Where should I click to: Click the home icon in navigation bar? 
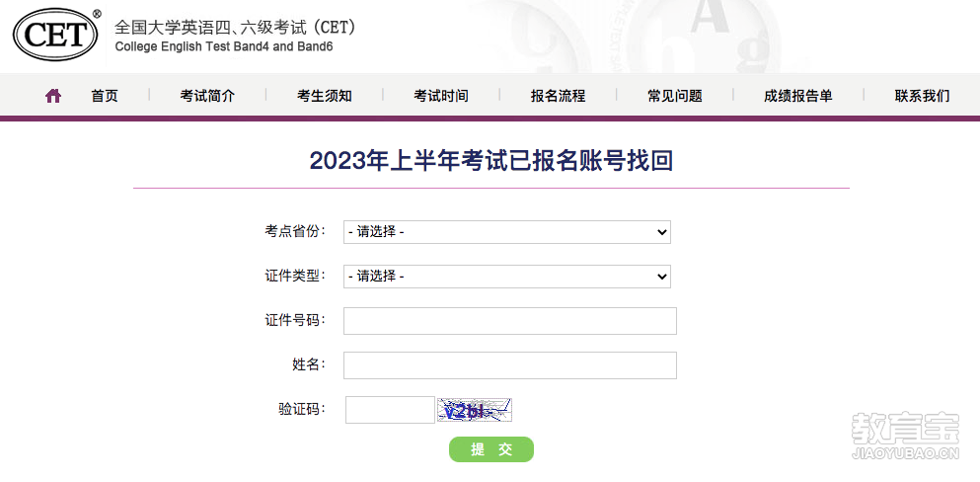53,96
